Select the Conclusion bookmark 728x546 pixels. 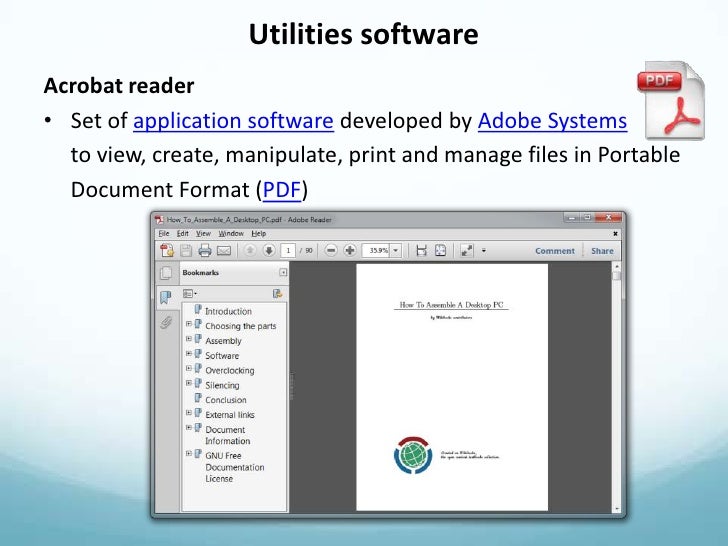point(226,400)
